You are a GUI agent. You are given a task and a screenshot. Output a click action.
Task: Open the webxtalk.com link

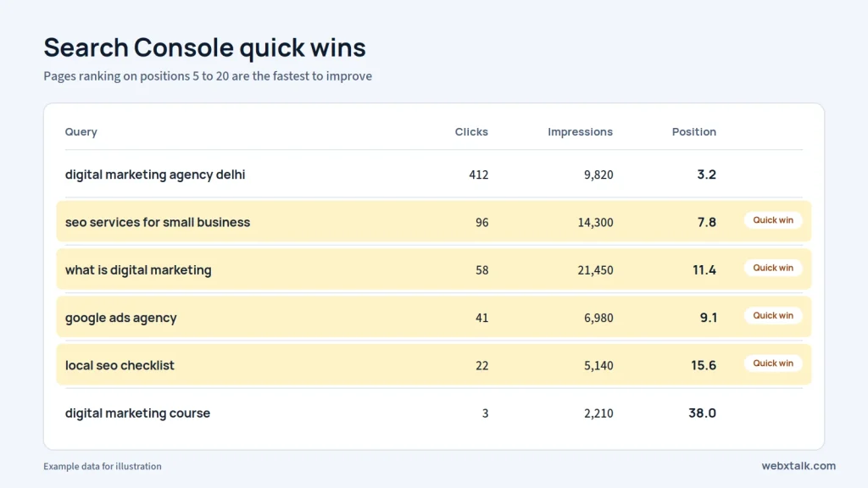pos(798,466)
